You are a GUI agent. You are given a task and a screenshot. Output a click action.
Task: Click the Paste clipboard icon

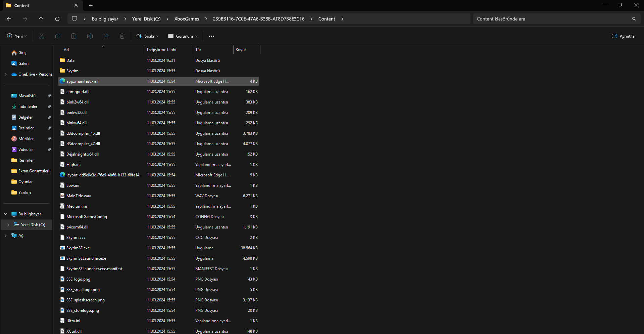pos(74,36)
